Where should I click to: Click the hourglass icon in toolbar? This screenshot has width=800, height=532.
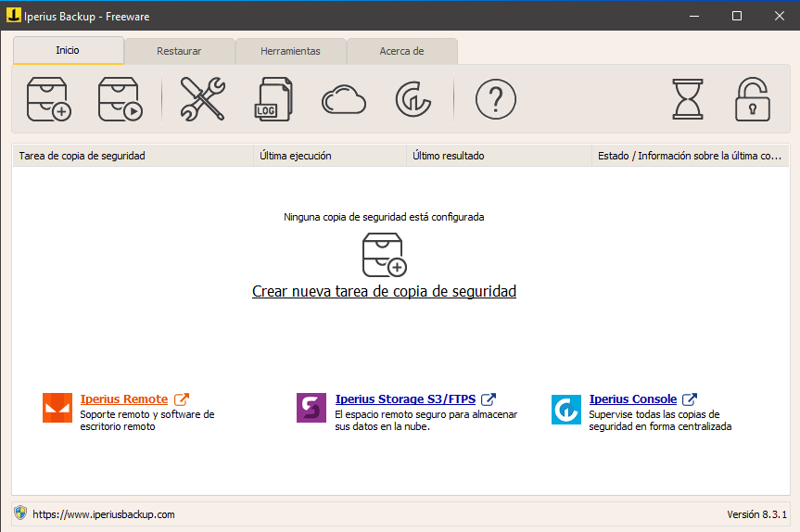pyautogui.click(x=688, y=99)
